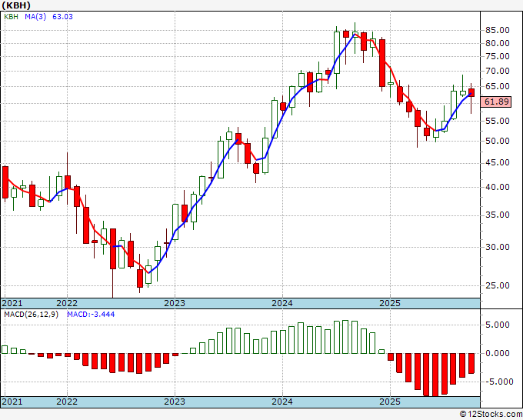Image resolution: width=523 pixels, height=420 pixels.
Task: Click the 55.00 price axis label
Action: [497, 121]
